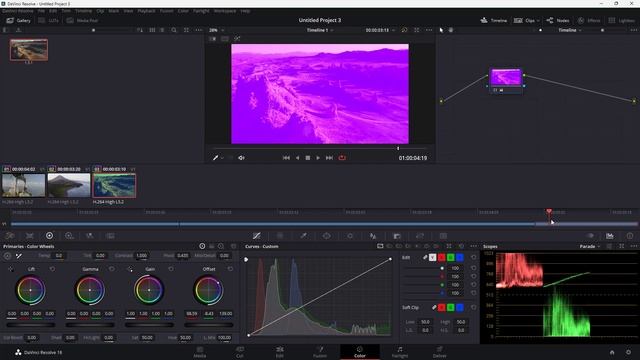Play the clip forward
The width and height of the screenshot is (640, 360).
[318, 158]
